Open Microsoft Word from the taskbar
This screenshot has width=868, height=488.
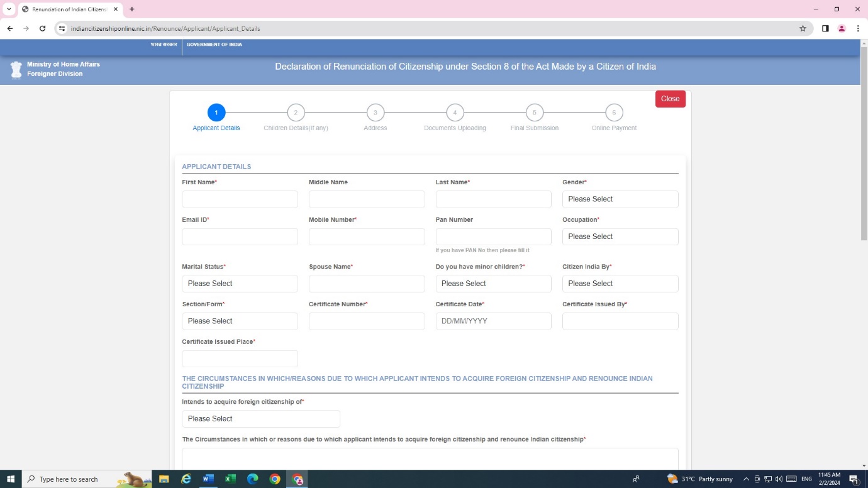[208, 479]
